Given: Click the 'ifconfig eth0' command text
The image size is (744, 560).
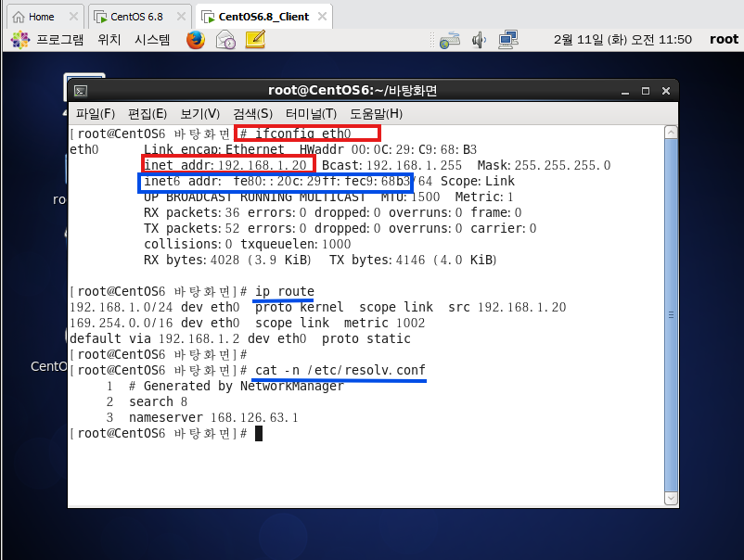Looking at the screenshot, I should [x=302, y=134].
